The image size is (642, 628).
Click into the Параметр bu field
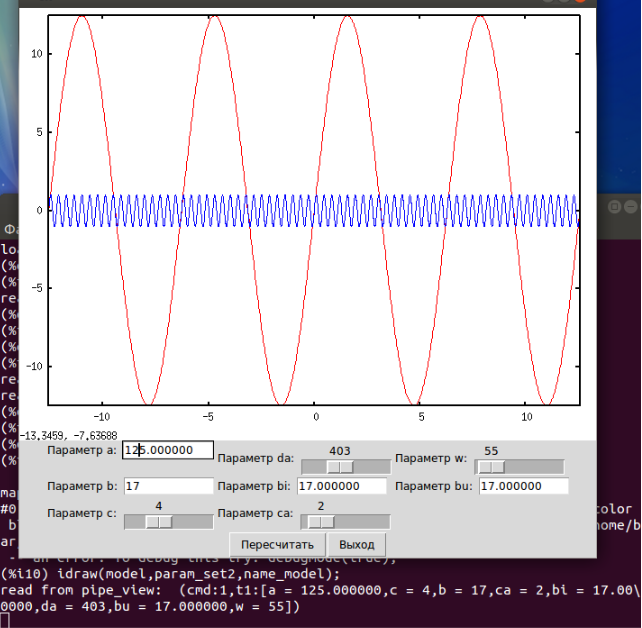[523, 486]
